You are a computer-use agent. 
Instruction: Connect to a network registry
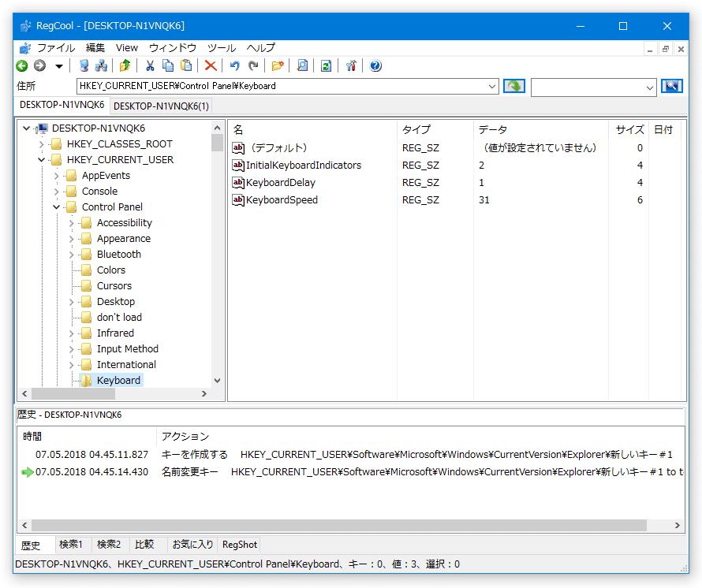101,66
